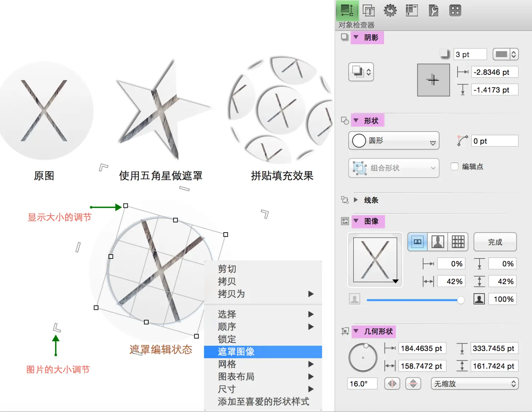Image resolution: width=532 pixels, height=412 pixels.
Task: Click the low opacity person icon
Action: pyautogui.click(x=355, y=299)
